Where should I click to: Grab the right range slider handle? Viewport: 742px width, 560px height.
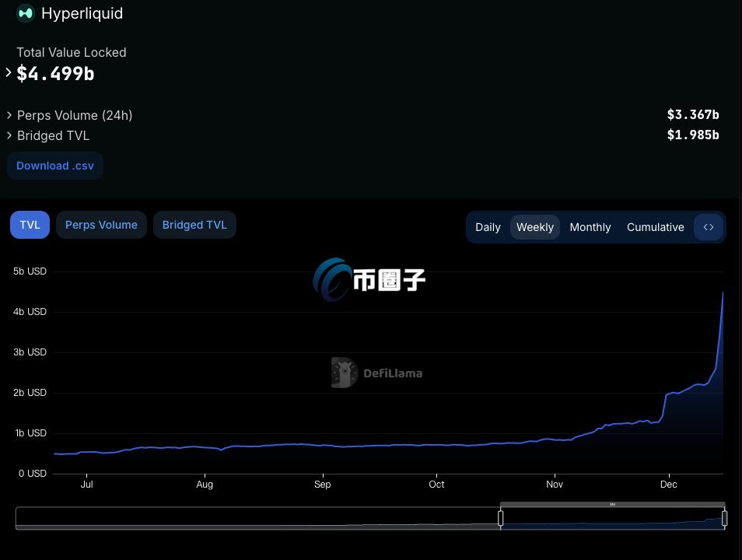coord(724,518)
